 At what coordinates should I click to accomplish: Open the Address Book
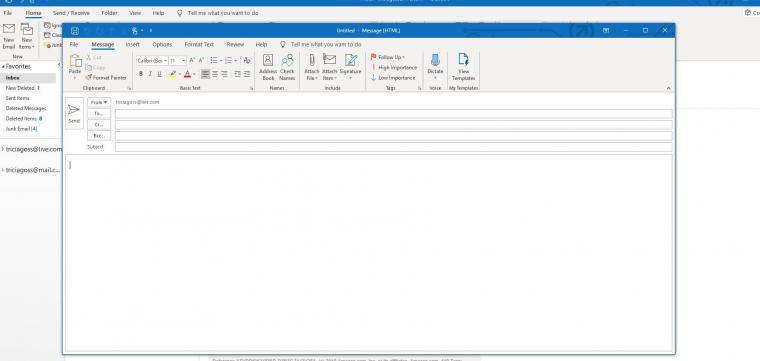(268, 67)
